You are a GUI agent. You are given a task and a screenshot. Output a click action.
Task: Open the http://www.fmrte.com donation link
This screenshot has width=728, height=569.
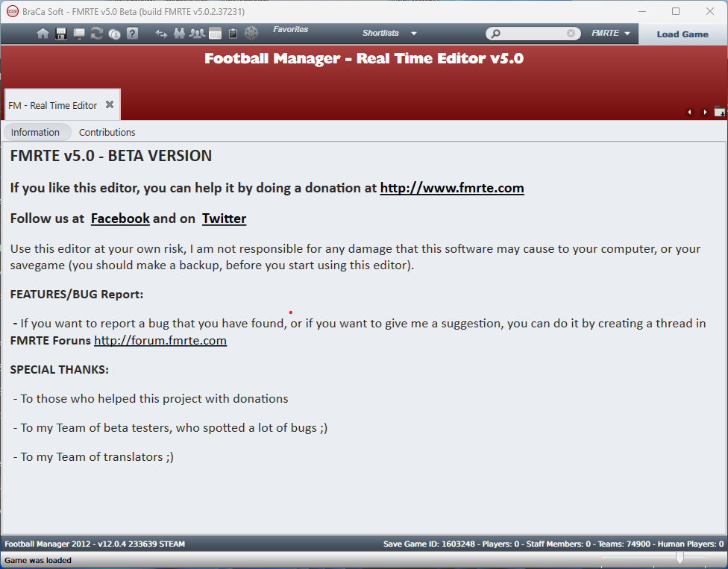coord(452,188)
